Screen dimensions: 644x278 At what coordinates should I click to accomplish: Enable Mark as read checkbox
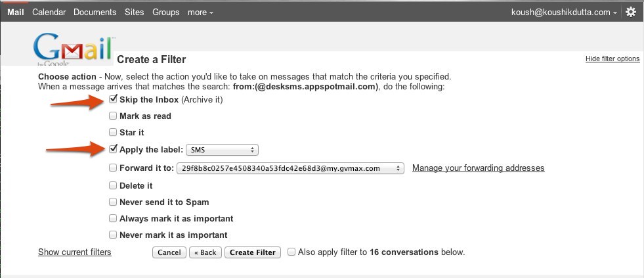(x=114, y=116)
